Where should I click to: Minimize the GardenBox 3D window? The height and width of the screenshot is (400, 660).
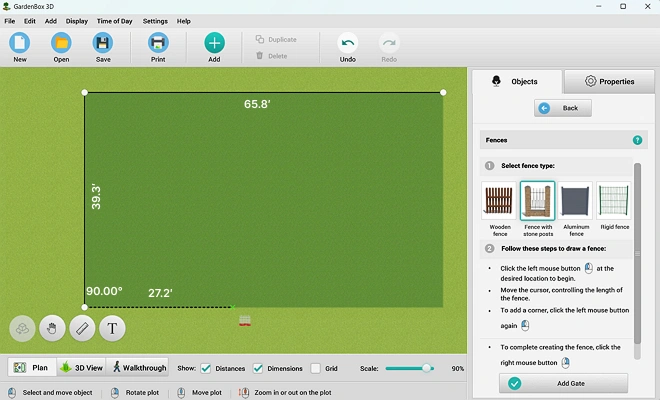pos(599,6)
